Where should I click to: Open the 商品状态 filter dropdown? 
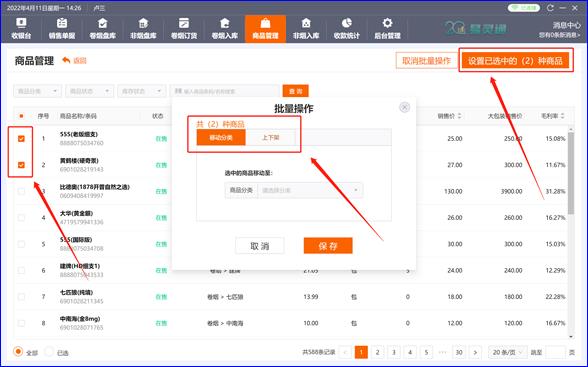tap(89, 91)
